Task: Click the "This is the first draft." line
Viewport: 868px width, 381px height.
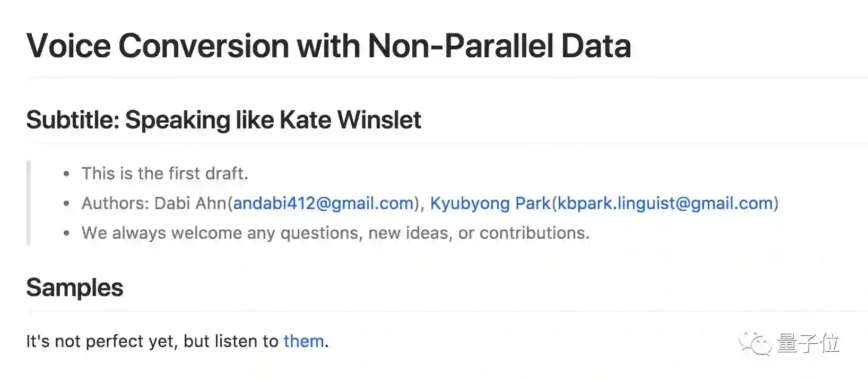Action: (x=164, y=174)
